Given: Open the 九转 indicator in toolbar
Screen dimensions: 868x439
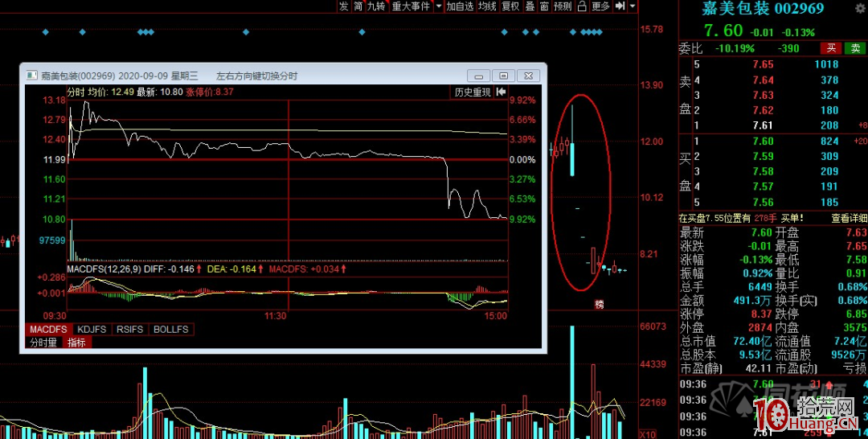Looking at the screenshot, I should click(376, 6).
